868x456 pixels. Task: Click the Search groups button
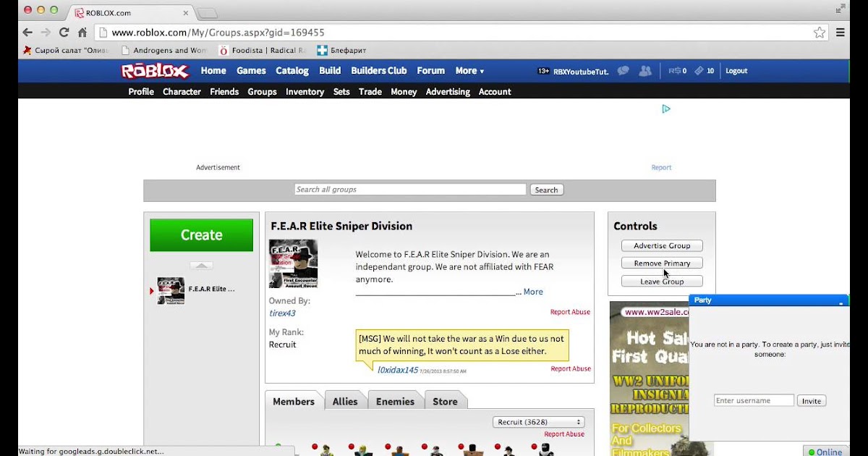coord(546,190)
